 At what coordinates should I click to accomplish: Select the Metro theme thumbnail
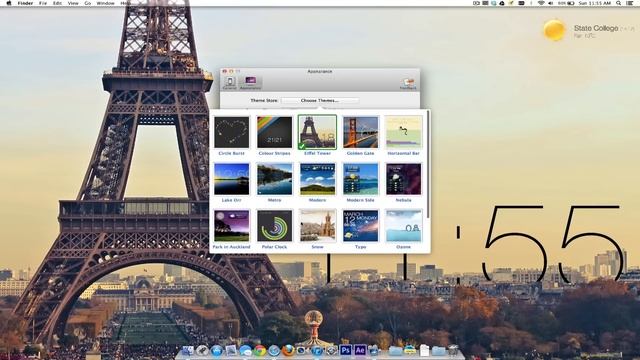pos(274,179)
